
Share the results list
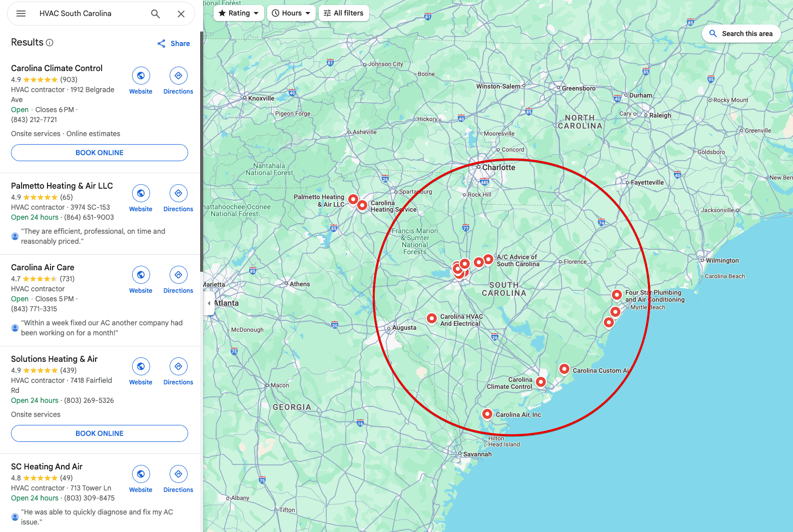pyautogui.click(x=174, y=44)
